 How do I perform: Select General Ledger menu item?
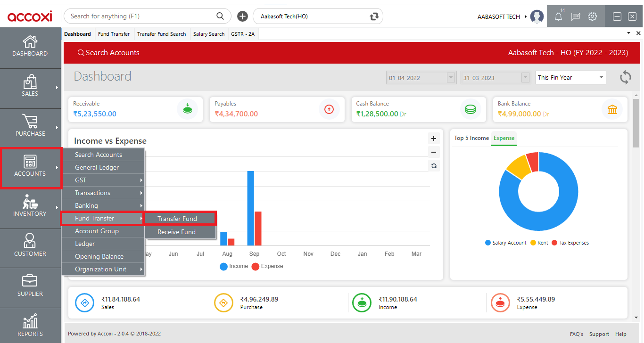[x=103, y=167]
